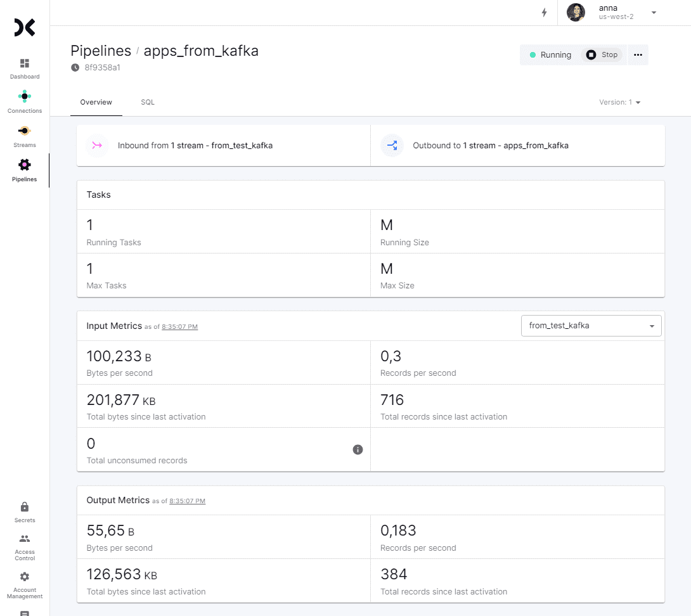Click the us-west-2 region label
691x616 pixels.
point(616,16)
